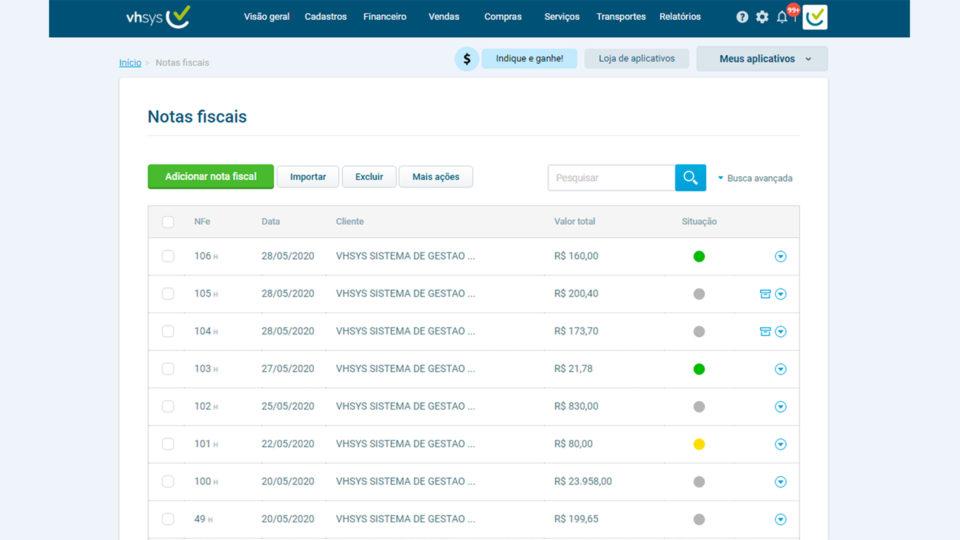Open the Financeiro menu
The width and height of the screenshot is (960, 540).
point(384,17)
